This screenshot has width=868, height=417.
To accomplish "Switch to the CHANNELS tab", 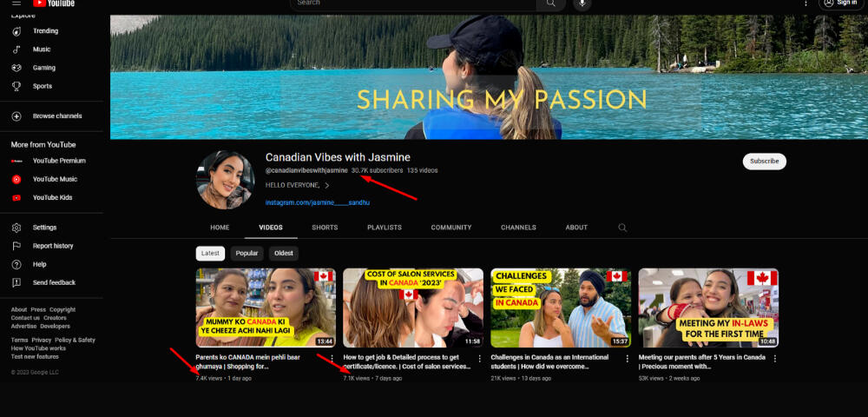I will 519,228.
